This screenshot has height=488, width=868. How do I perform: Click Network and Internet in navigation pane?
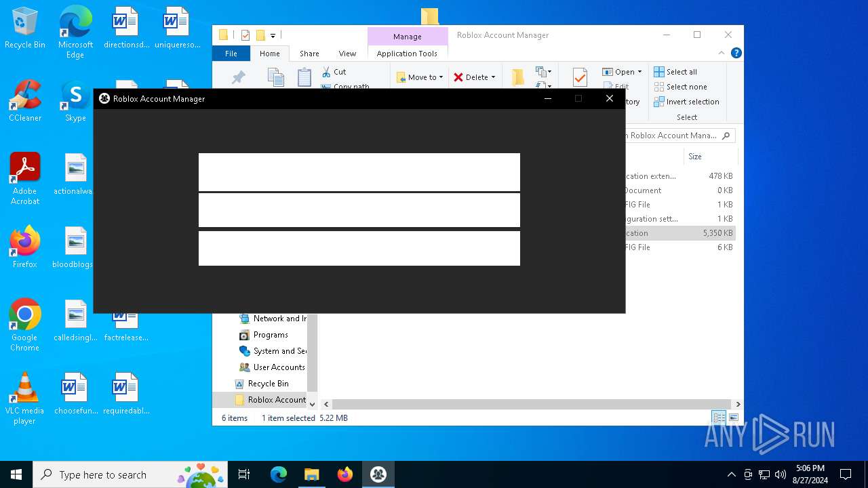pos(273,319)
